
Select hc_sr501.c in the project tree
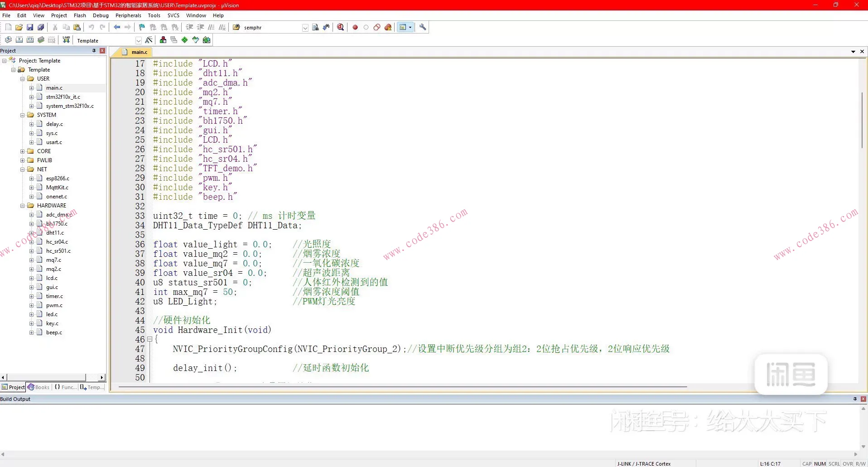tap(58, 251)
